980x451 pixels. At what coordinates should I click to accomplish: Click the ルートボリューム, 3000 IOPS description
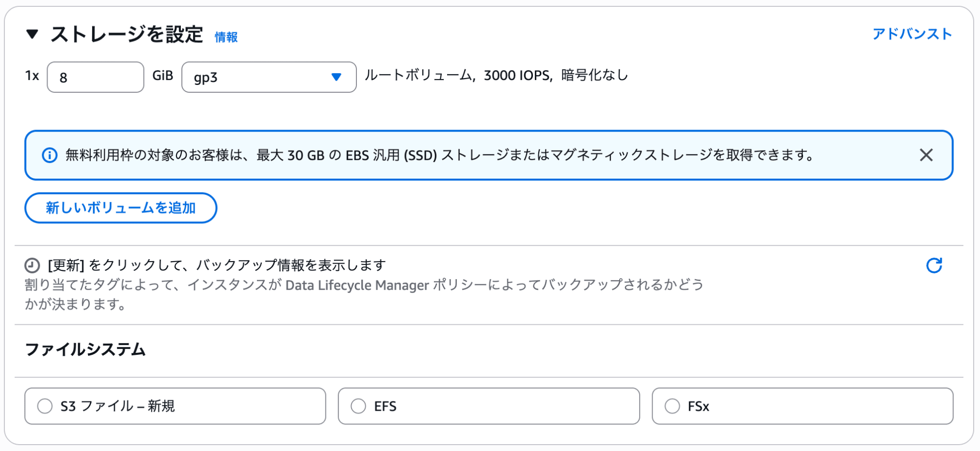tap(496, 76)
